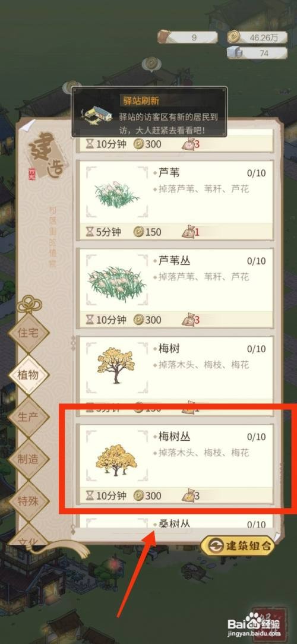This screenshot has width=297, height=644.
Task: Tap the 芦苇 plant thumbnail
Action: pos(116,192)
